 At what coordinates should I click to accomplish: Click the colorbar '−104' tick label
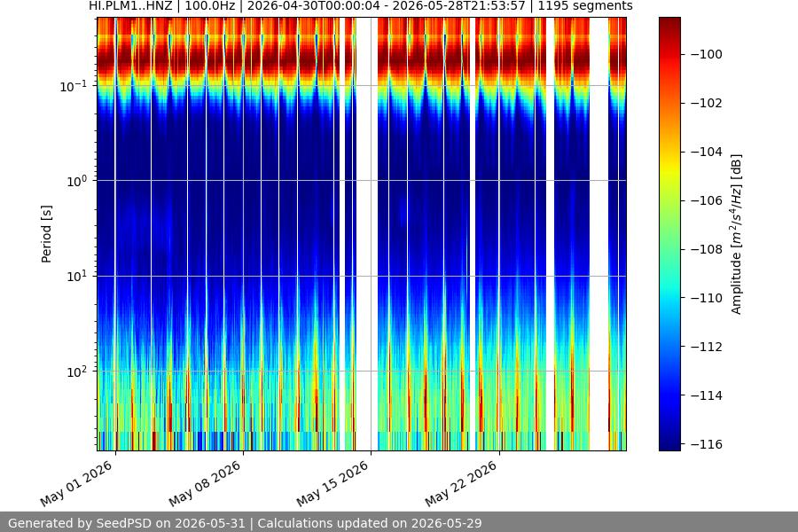tap(707, 152)
